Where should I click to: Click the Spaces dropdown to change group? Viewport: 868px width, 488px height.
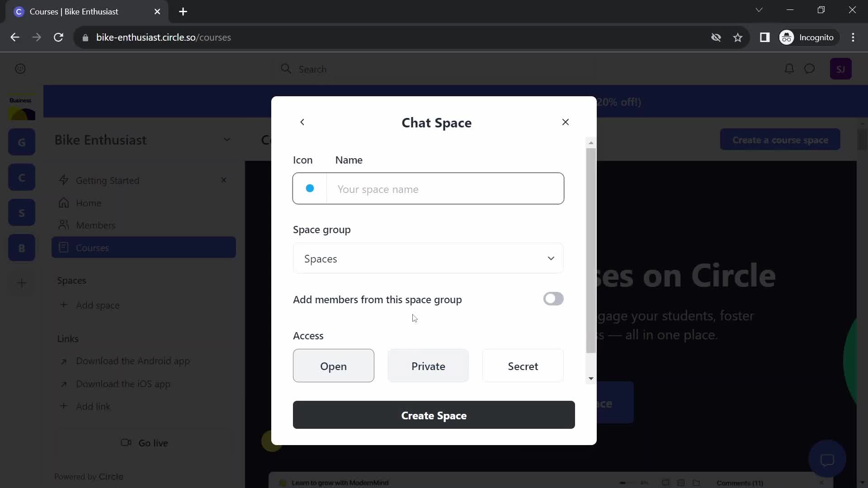point(429,258)
